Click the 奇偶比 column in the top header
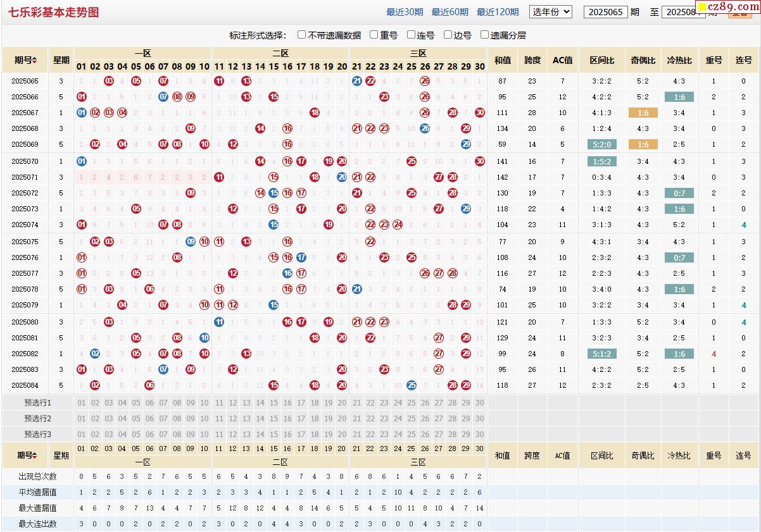 point(643,60)
